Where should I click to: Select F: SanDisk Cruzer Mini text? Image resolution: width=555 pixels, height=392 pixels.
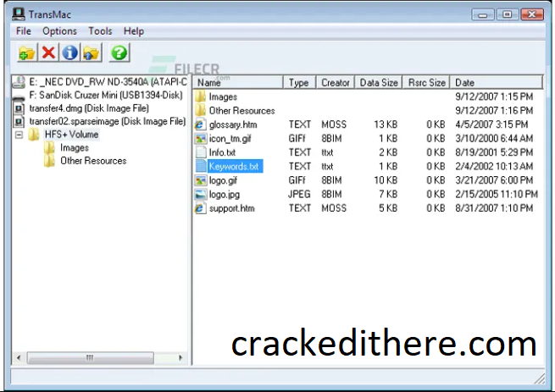(x=106, y=95)
